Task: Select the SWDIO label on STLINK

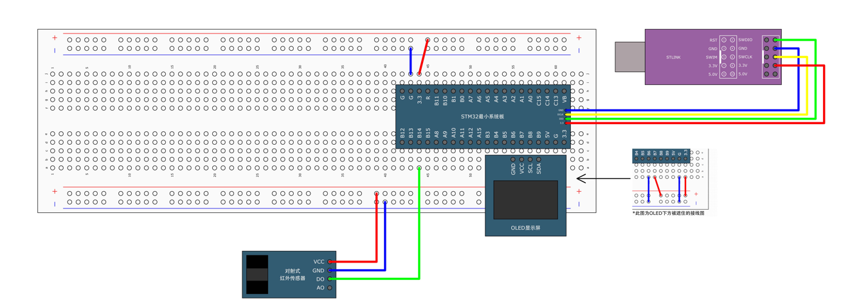Action: pyautogui.click(x=745, y=40)
